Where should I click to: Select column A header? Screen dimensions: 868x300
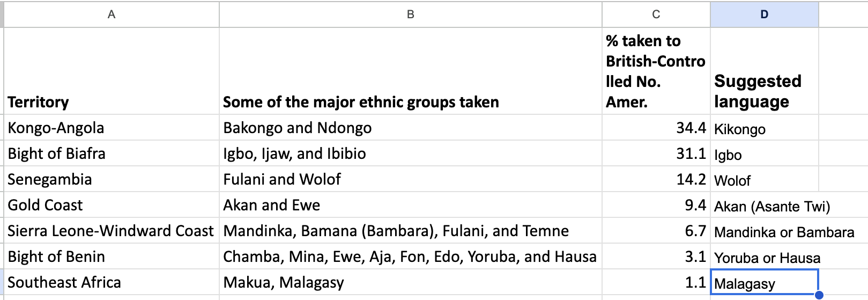pos(112,14)
